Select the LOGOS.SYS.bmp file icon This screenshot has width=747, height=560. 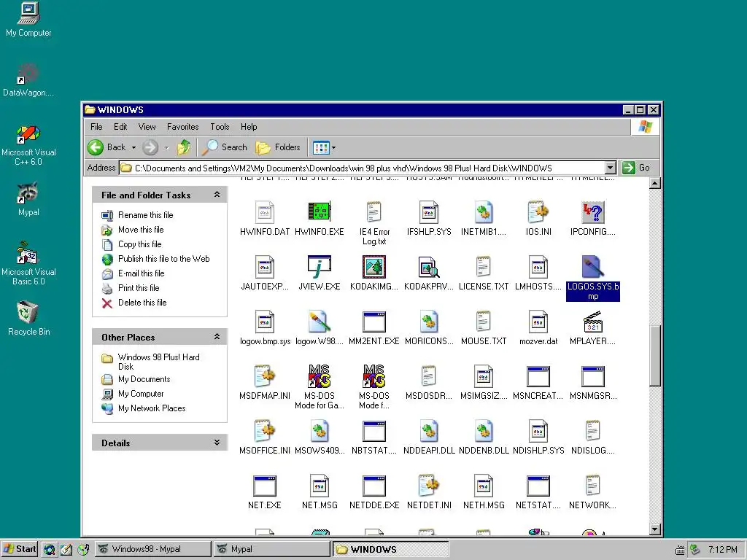click(x=592, y=267)
